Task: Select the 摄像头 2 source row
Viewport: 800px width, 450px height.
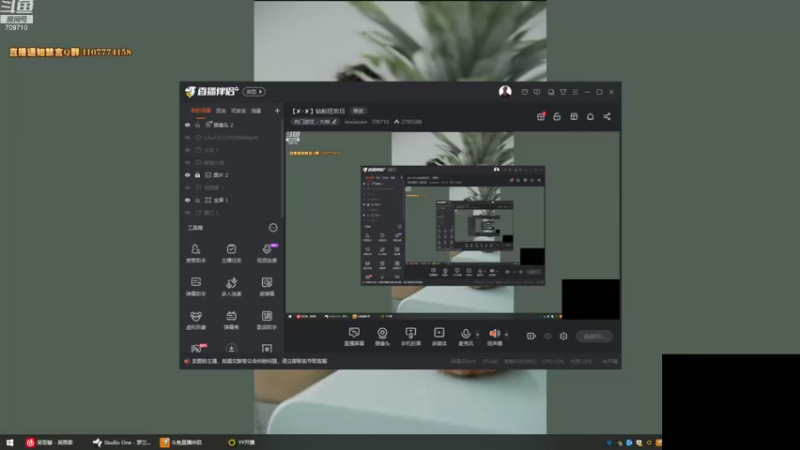Action: click(232, 125)
